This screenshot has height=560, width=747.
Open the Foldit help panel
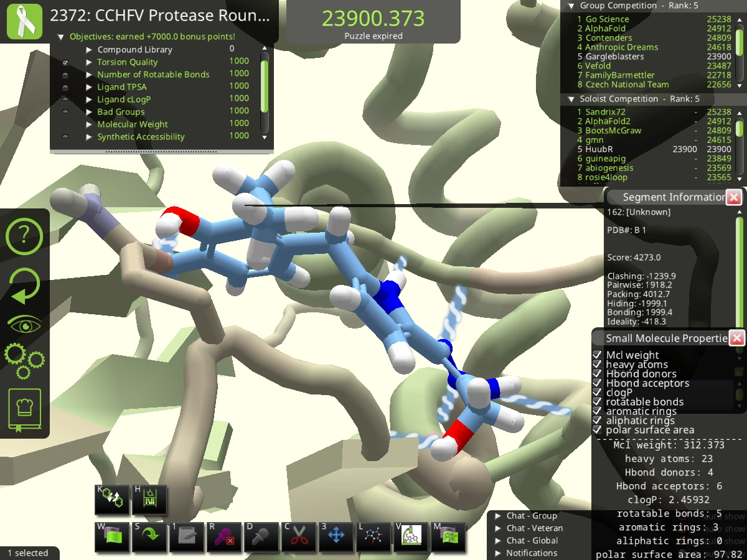[24, 236]
